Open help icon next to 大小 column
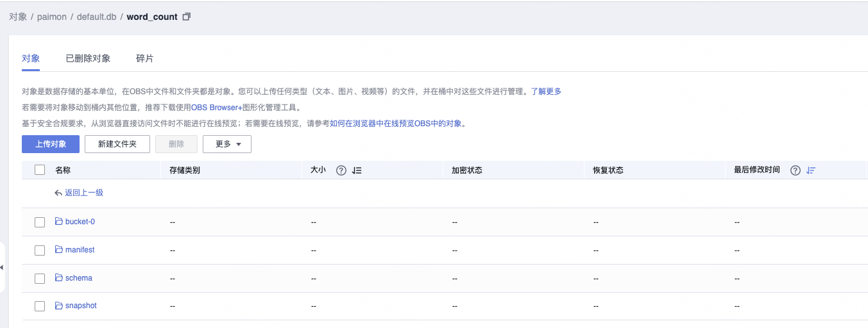The image size is (868, 328). tap(341, 170)
